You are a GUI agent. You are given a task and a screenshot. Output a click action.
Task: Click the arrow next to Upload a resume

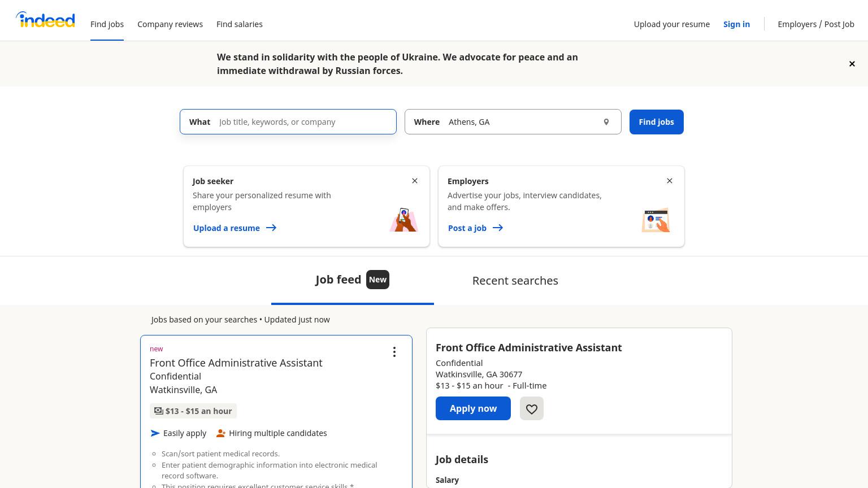[271, 228]
